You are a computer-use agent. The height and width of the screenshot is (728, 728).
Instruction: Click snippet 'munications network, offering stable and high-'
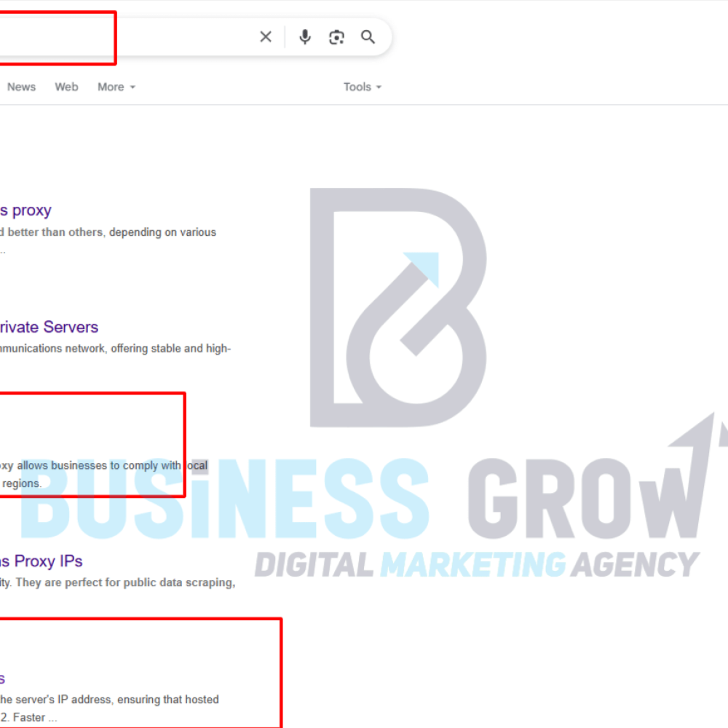point(116,348)
